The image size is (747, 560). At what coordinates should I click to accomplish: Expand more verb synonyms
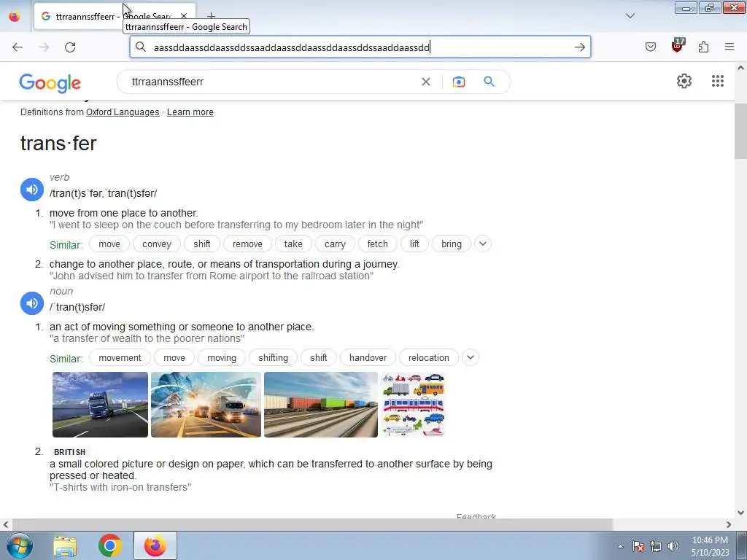coord(483,244)
